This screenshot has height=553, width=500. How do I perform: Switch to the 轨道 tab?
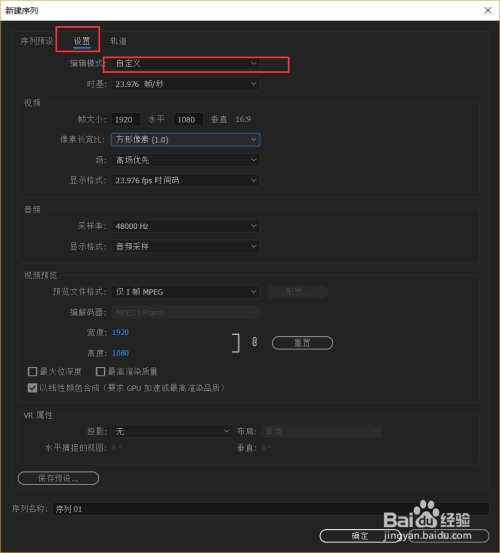click(x=118, y=41)
